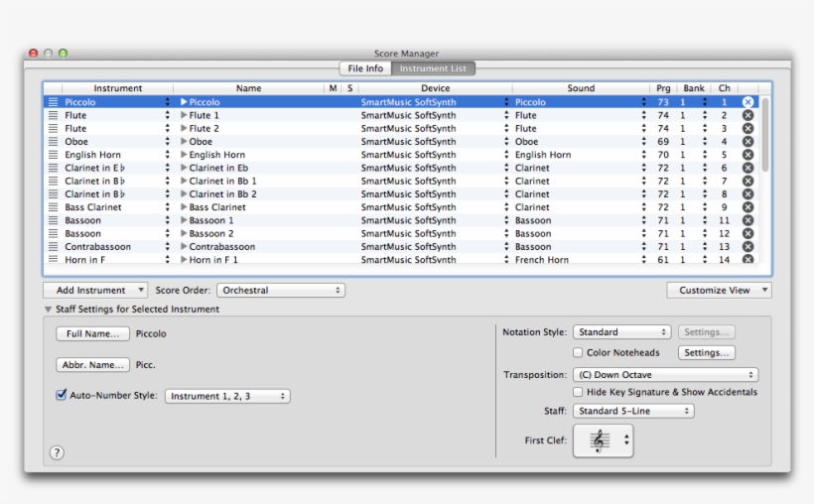Open the Staff Standard 5-Line dropdown

pos(633,411)
